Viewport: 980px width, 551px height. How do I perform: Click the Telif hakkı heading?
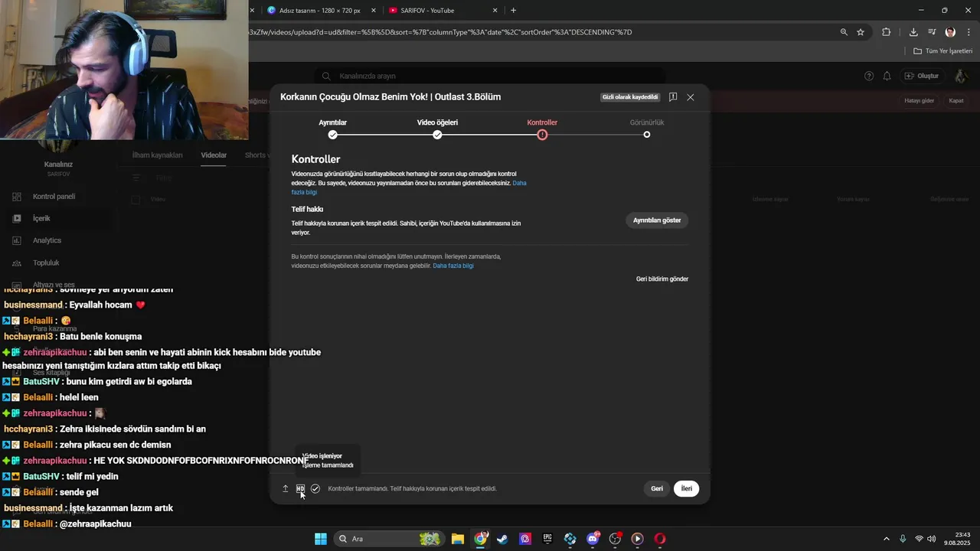307,209
